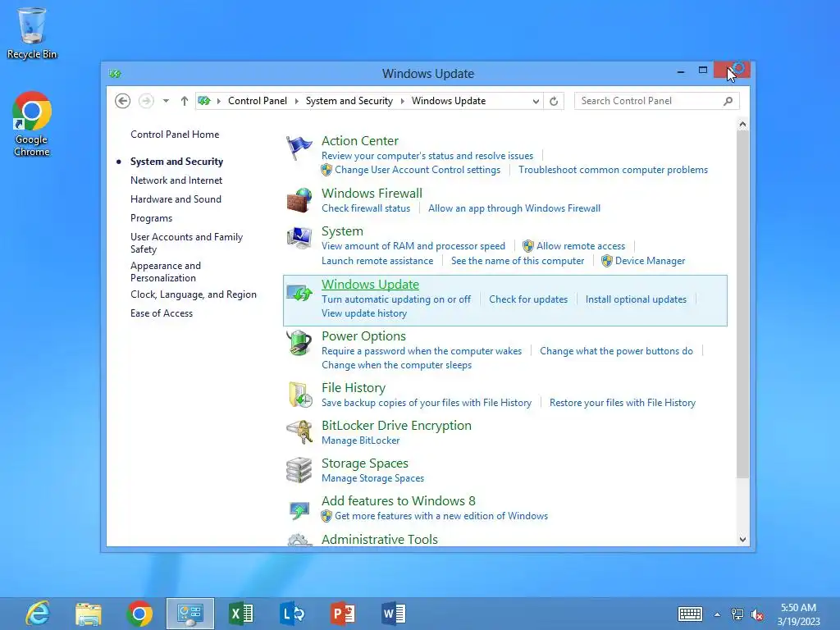Click Check for updates link

[528, 299]
